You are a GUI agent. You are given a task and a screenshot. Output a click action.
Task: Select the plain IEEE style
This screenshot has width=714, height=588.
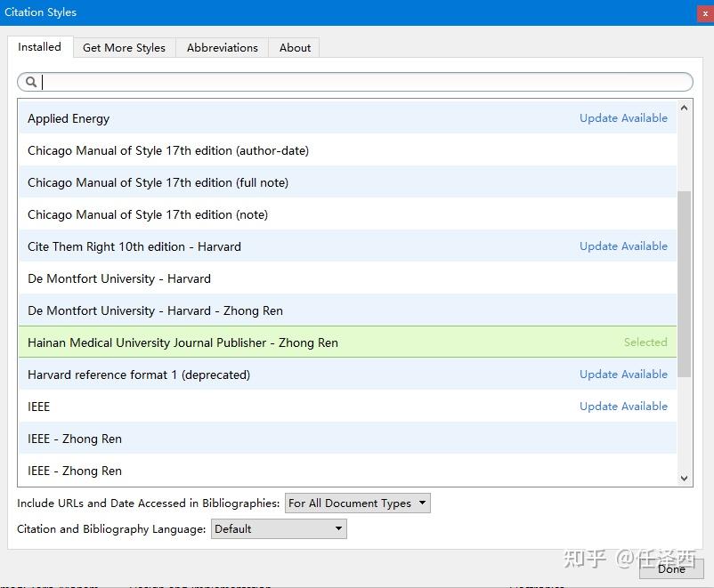pos(347,407)
